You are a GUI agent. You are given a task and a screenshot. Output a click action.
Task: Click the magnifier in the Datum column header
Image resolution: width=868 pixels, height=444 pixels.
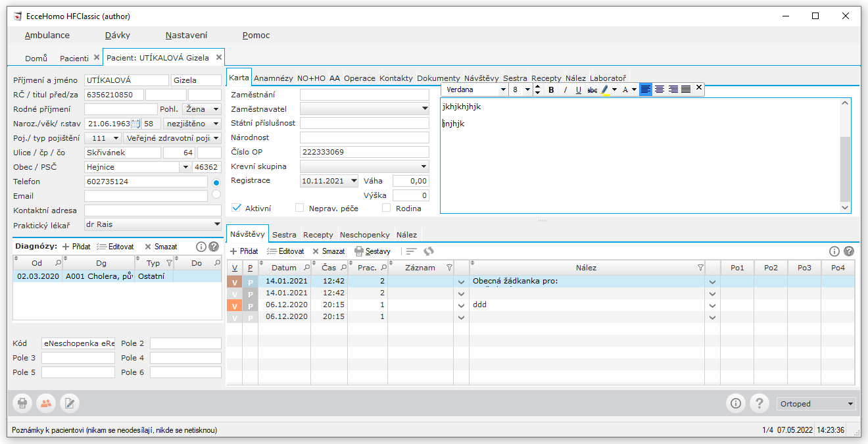coord(306,268)
